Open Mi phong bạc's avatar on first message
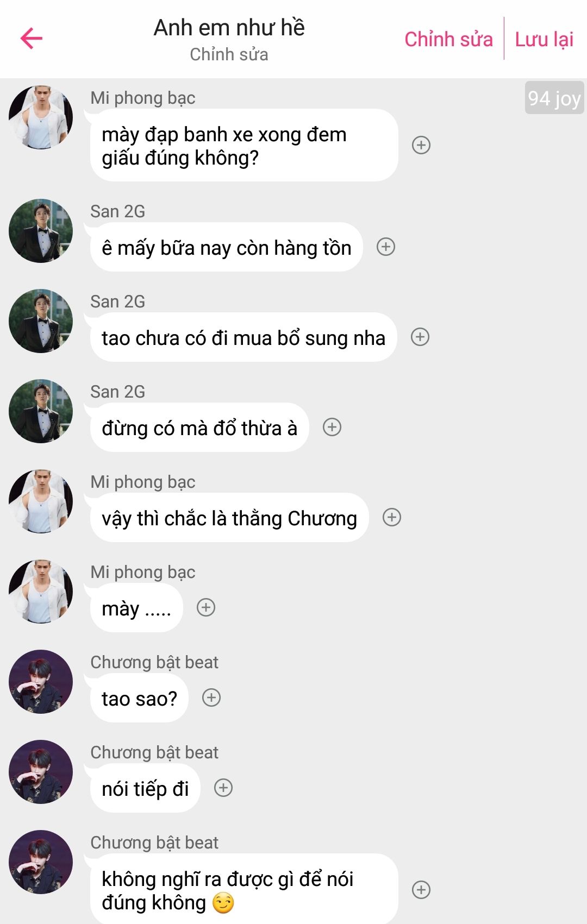Viewport: 587px width, 924px height. pyautogui.click(x=41, y=117)
